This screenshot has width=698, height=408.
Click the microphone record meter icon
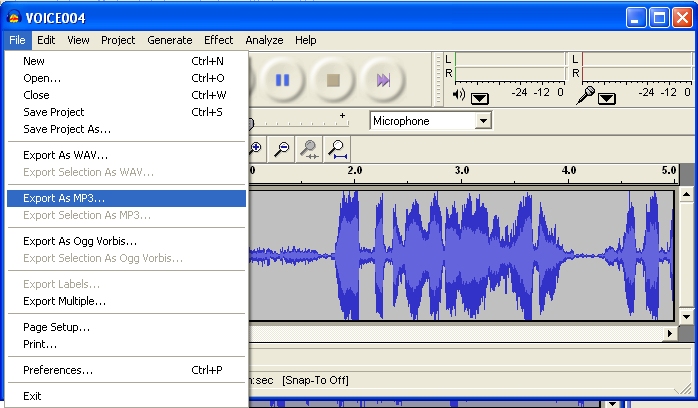tap(589, 95)
